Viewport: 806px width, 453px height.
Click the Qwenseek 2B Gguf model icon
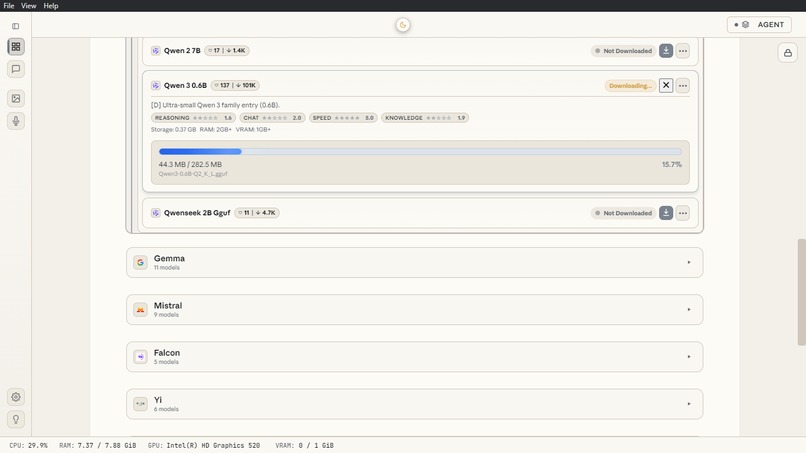[155, 213]
